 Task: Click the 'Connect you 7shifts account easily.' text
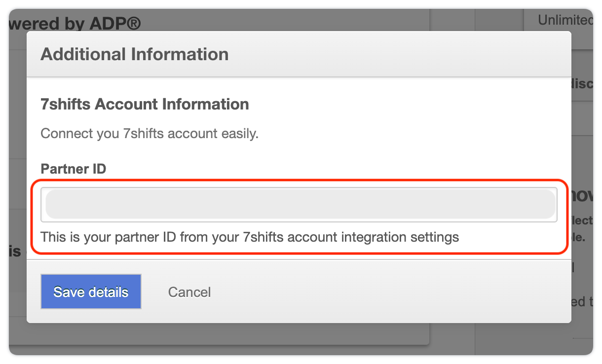pos(150,134)
